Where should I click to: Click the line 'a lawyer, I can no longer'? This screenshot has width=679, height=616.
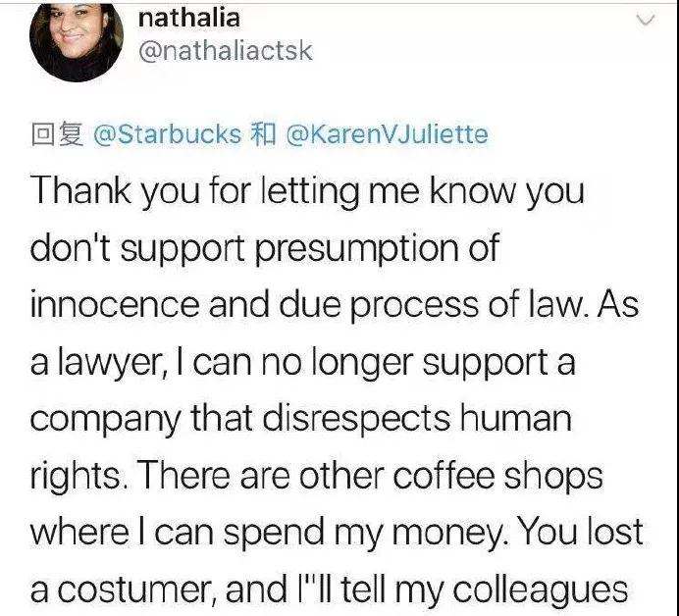[x=302, y=363]
